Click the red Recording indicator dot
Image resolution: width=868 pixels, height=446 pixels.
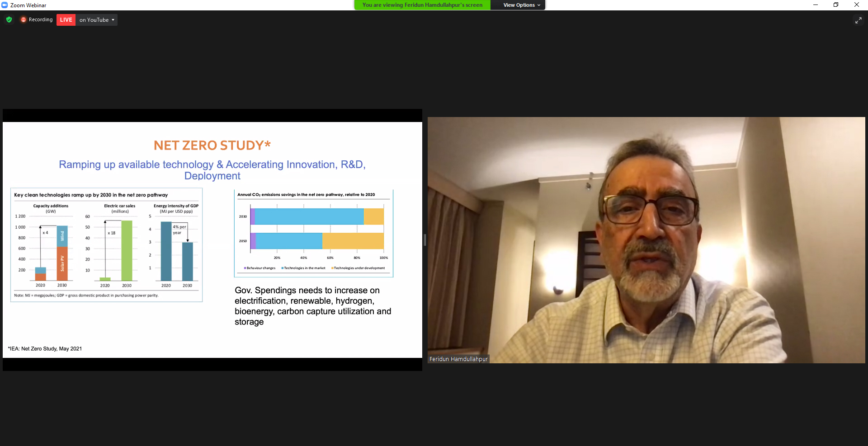(x=24, y=20)
